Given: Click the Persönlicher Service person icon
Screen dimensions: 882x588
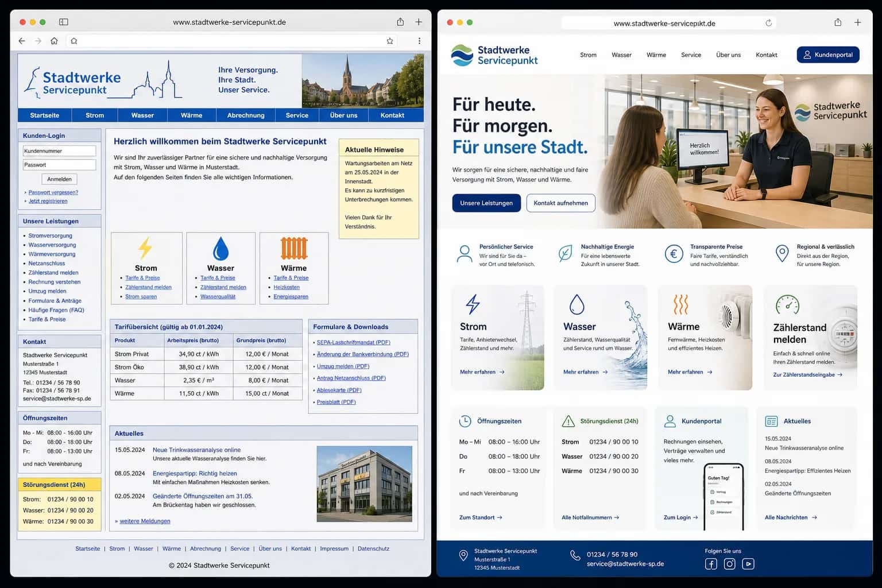Looking at the screenshot, I should [464, 253].
